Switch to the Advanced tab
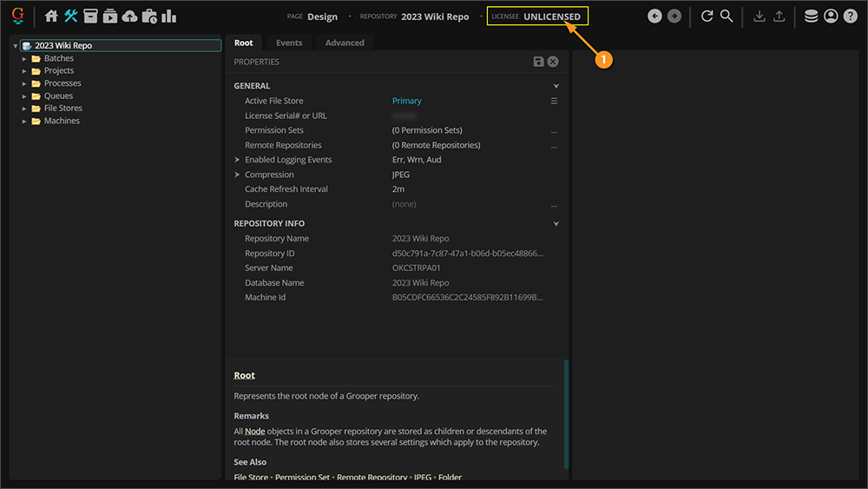This screenshot has width=868, height=489. (345, 43)
